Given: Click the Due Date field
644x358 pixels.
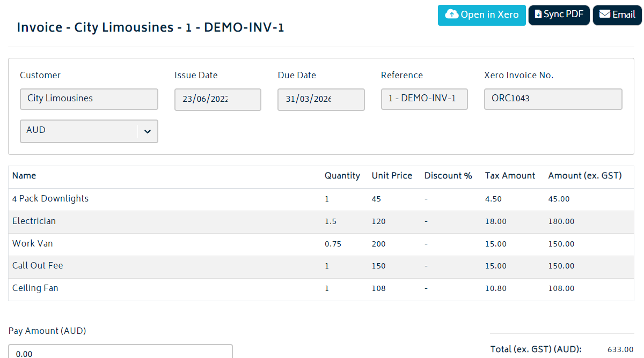Looking at the screenshot, I should 320,100.
